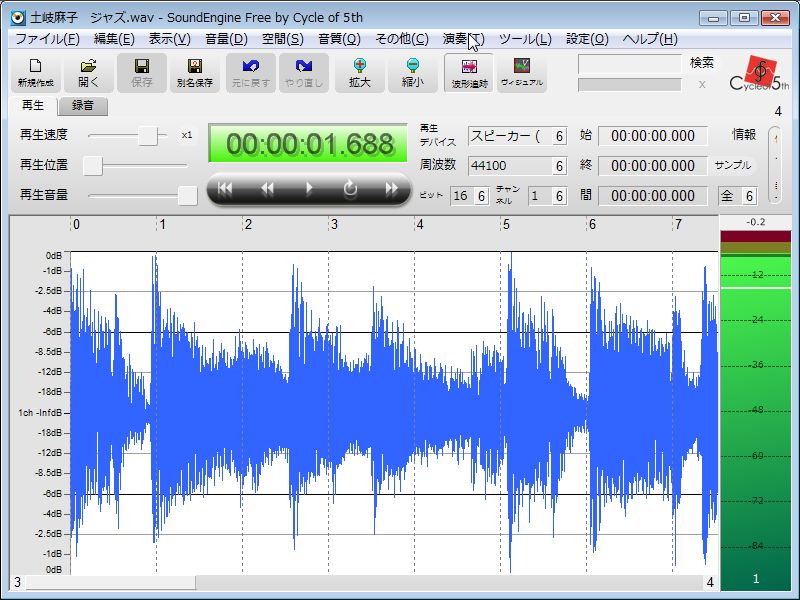800x600 pixels.
Task: Open the 空間(S) menu
Action: tap(283, 39)
